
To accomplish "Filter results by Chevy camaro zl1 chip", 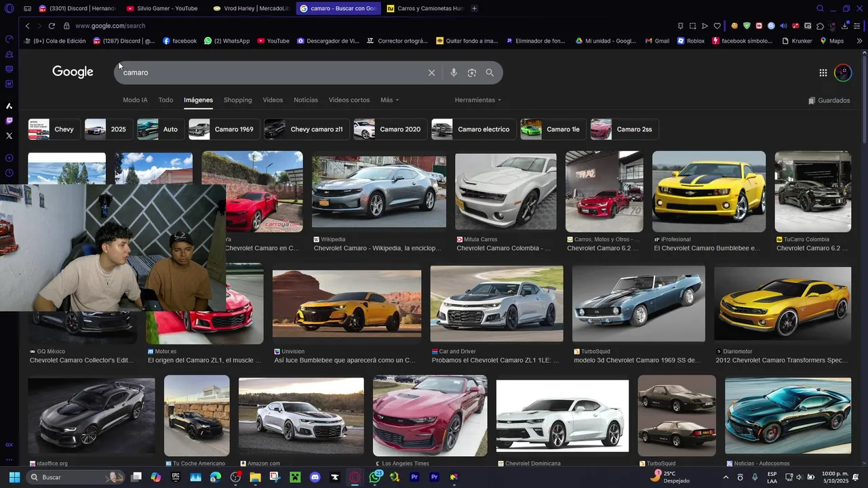I will click(305, 129).
